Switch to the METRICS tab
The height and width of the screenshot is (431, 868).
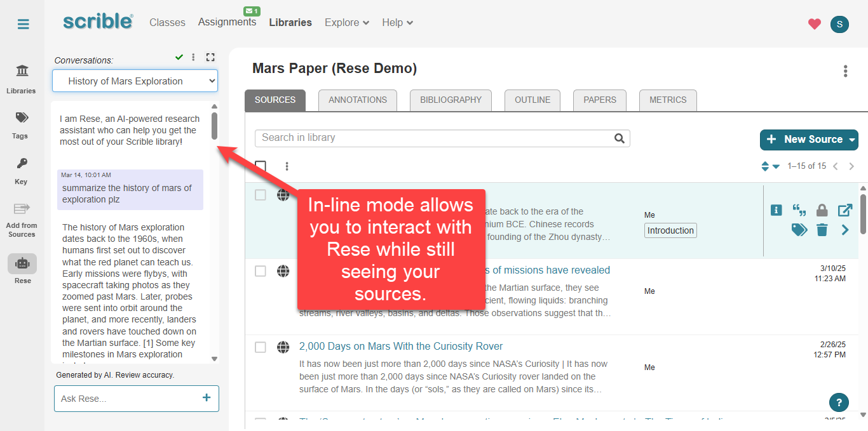tap(668, 100)
